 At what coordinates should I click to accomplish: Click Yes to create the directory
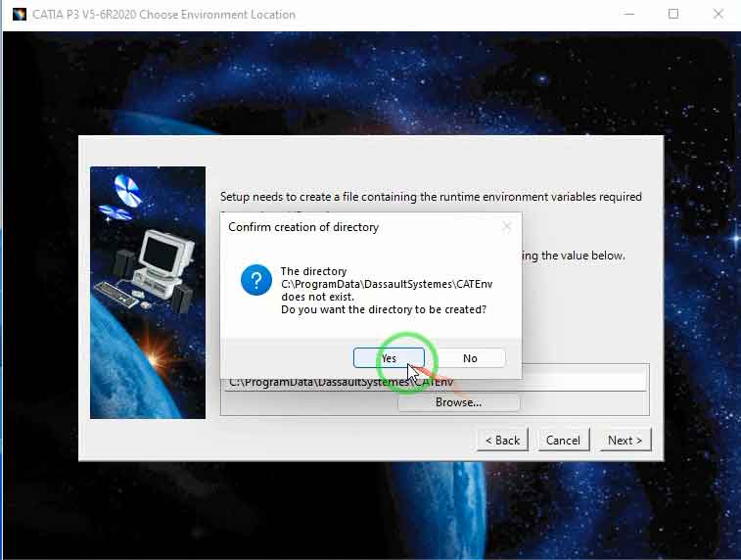pyautogui.click(x=389, y=358)
